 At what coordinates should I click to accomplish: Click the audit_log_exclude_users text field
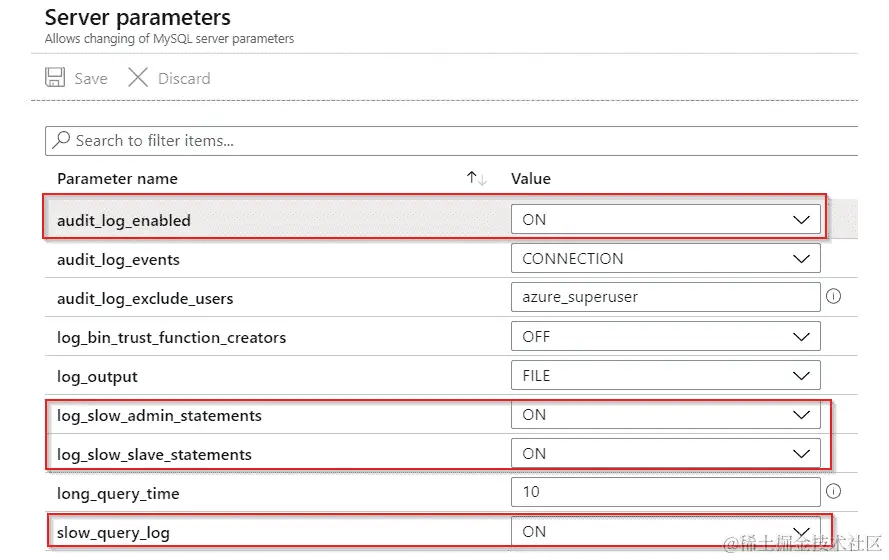pos(665,297)
